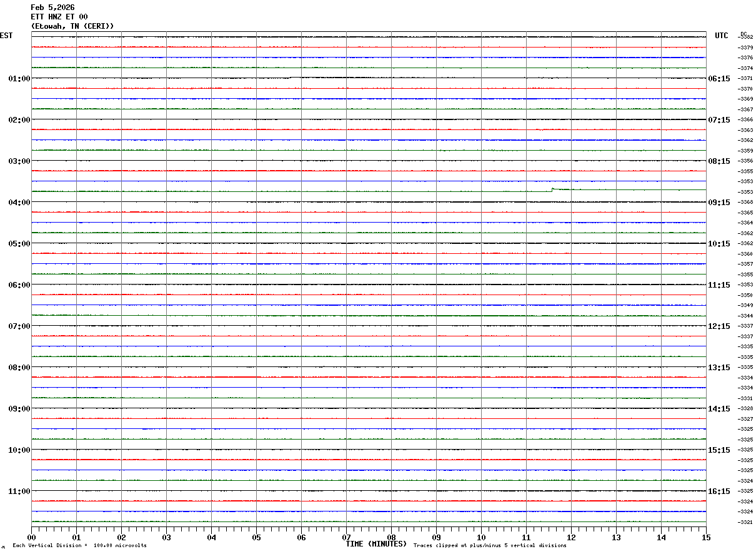Click the minute 15 axis label
This screenshot has height=554, width=756.
tap(706, 537)
